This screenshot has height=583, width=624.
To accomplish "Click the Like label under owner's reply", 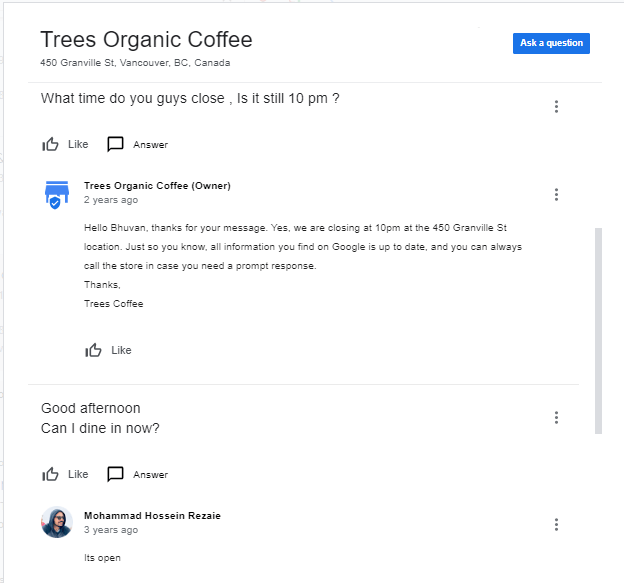I will [x=121, y=350].
